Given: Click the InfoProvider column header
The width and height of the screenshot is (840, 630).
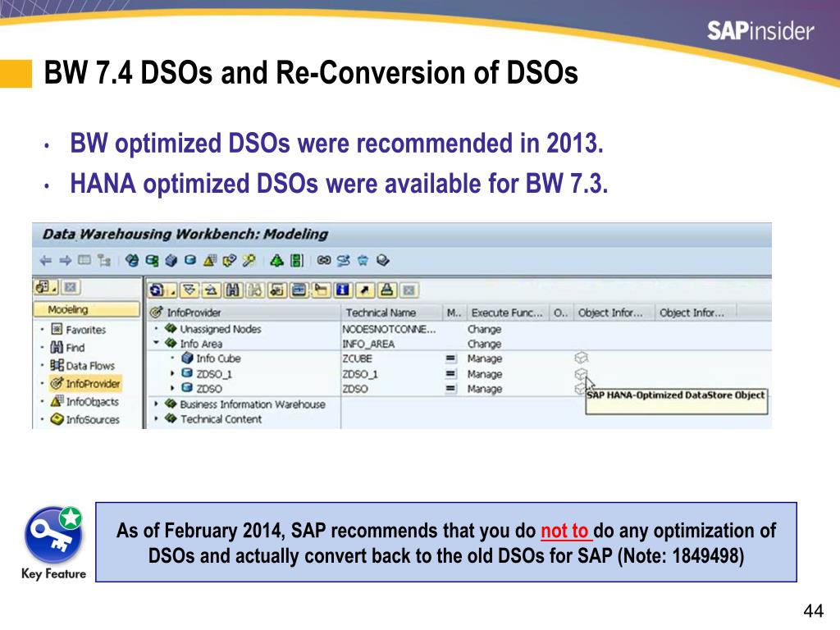Looking at the screenshot, I should click(x=244, y=313).
